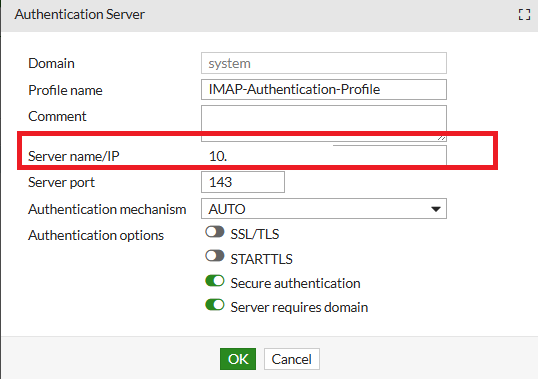Viewport: 538px width, 379px height.
Task: Select the Server port field 143
Action: pyautogui.click(x=243, y=182)
